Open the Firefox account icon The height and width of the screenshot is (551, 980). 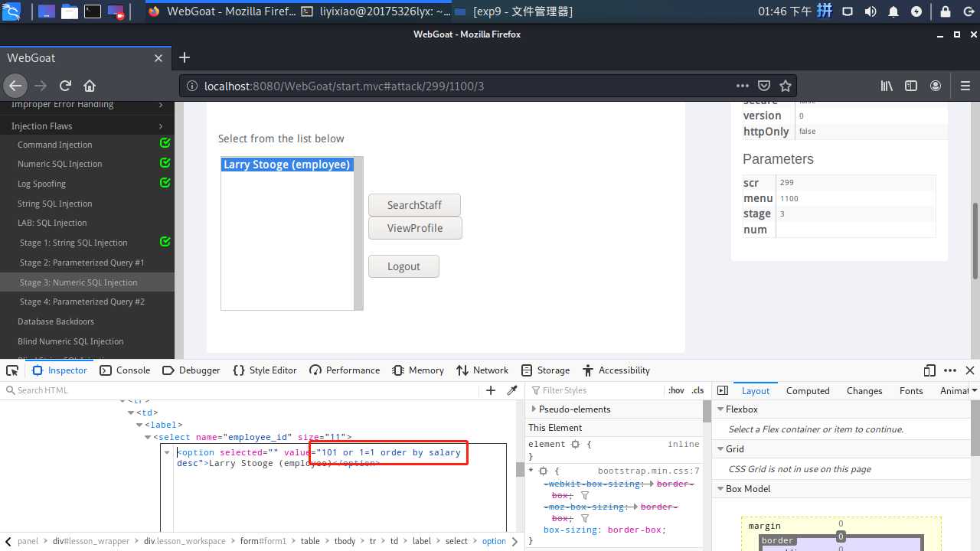[x=936, y=86]
